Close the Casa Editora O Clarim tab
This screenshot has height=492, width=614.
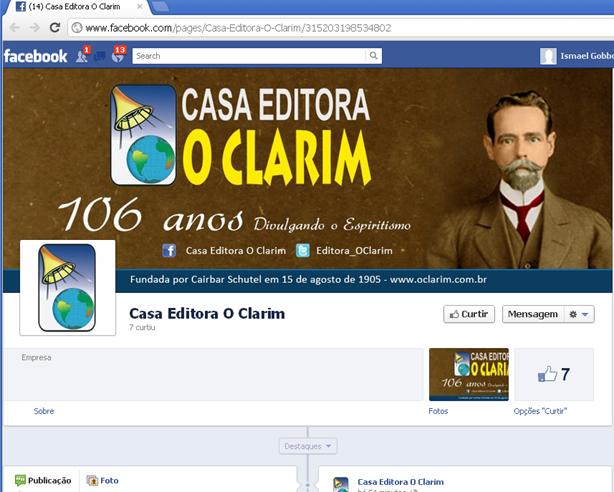pos(139,7)
